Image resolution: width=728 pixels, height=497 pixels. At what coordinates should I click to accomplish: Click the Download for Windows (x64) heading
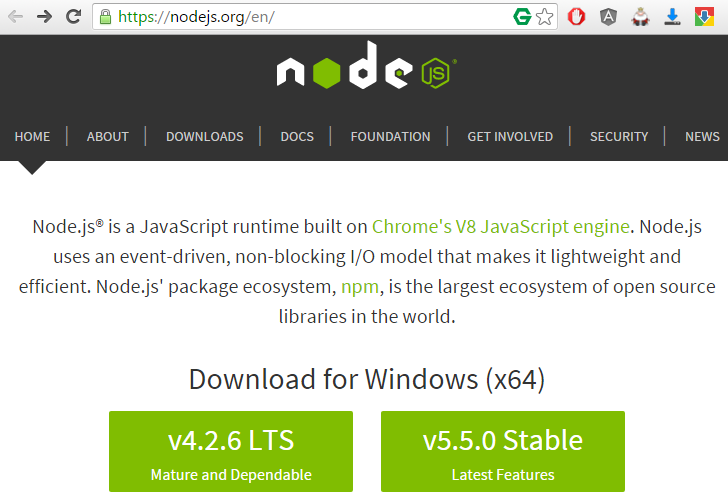click(367, 379)
